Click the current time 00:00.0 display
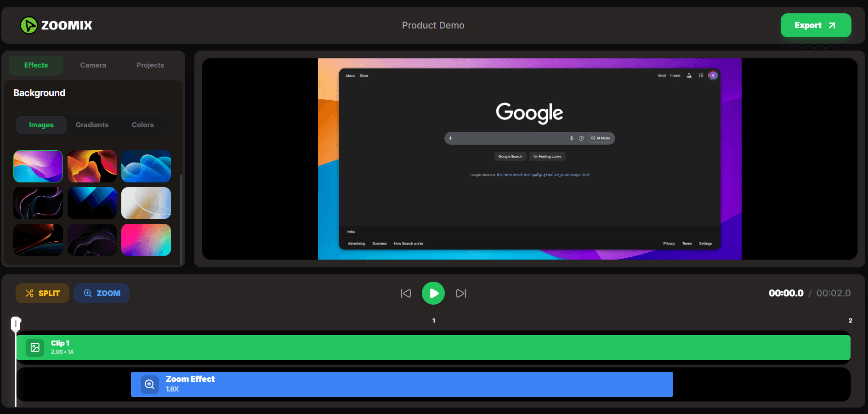Viewport: 868px width, 414px height. click(x=786, y=293)
